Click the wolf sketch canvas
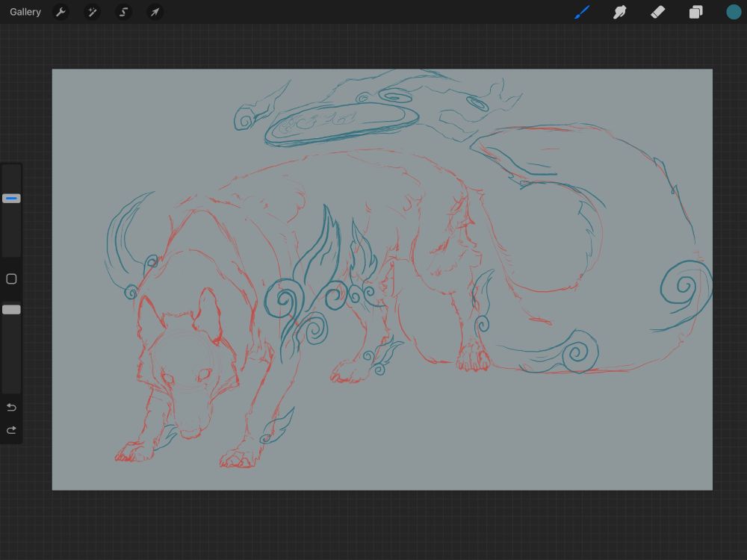747x560 pixels. point(382,279)
